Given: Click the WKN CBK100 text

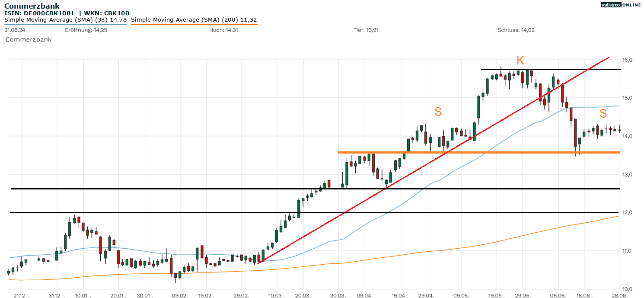Looking at the screenshot, I should (x=107, y=13).
